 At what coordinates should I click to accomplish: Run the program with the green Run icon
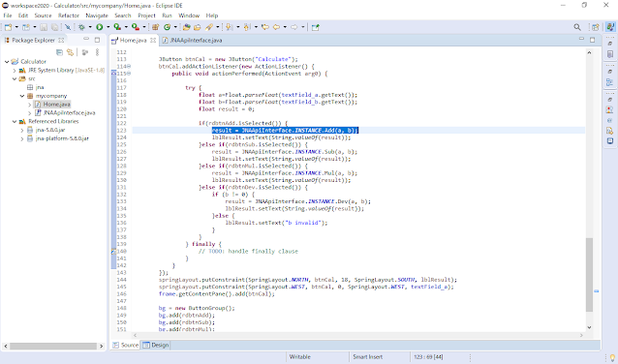100,27
